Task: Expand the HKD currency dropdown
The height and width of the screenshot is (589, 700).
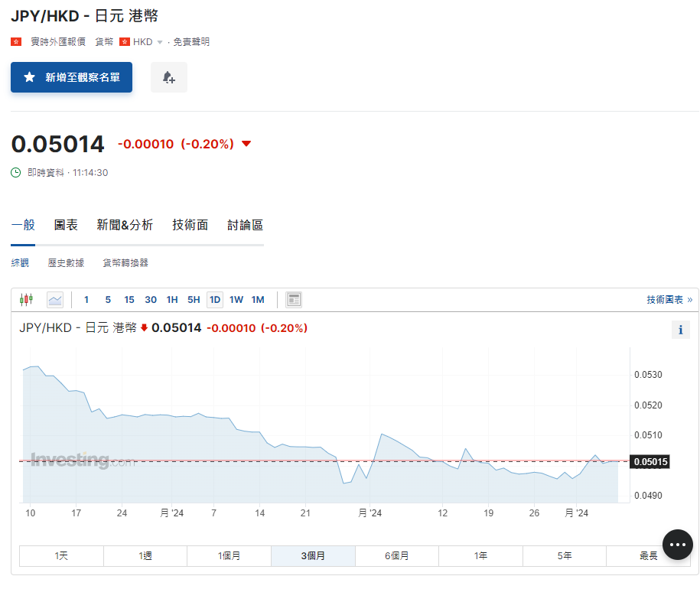Action: point(160,42)
